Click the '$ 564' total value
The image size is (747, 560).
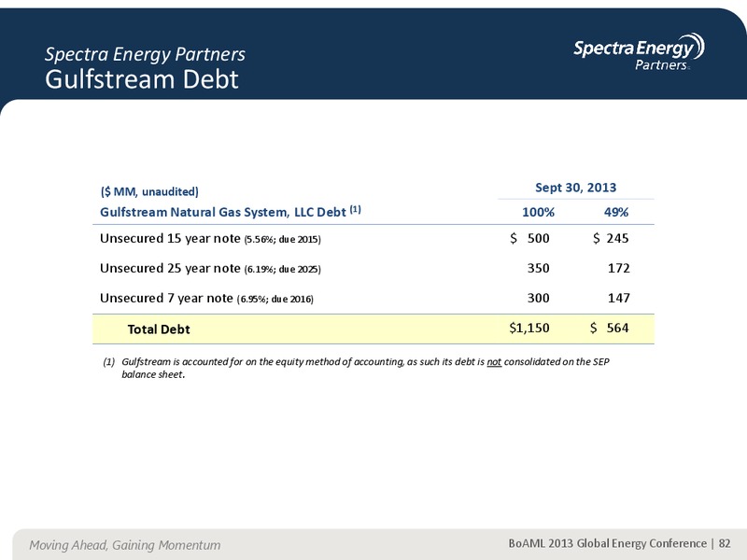click(610, 328)
